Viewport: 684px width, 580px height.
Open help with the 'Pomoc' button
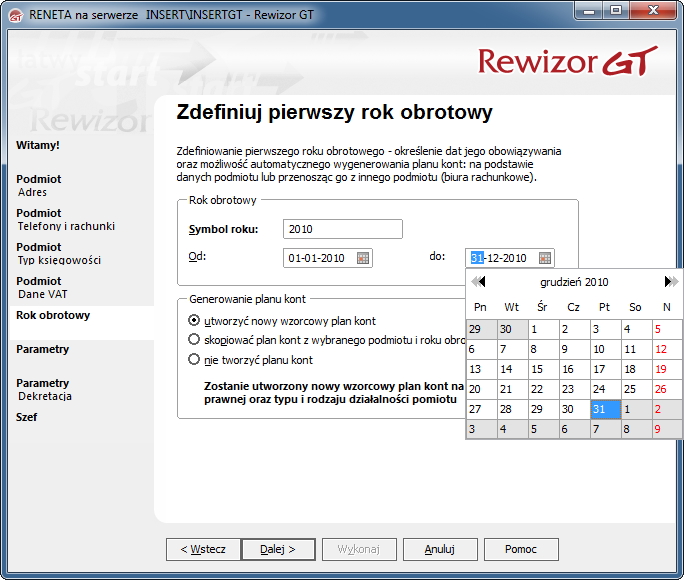click(x=521, y=549)
